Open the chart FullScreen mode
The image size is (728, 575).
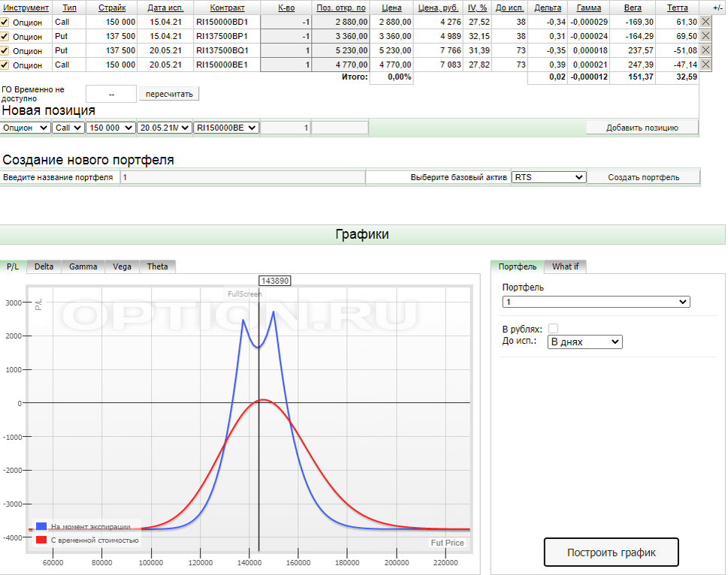244,294
